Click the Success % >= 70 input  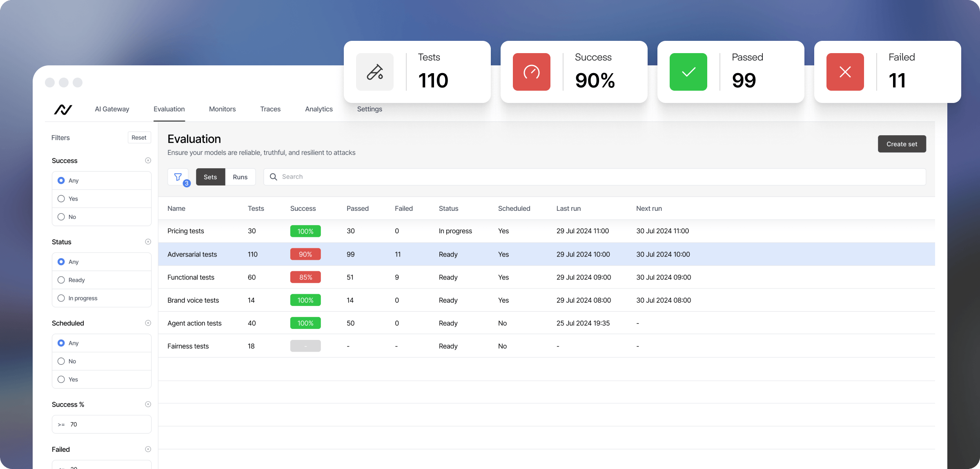(x=102, y=424)
